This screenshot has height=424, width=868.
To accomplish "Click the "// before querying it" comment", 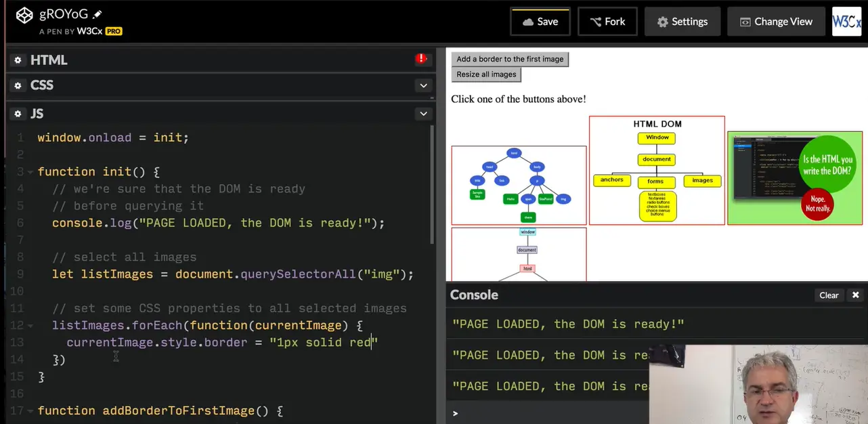I will tap(128, 206).
